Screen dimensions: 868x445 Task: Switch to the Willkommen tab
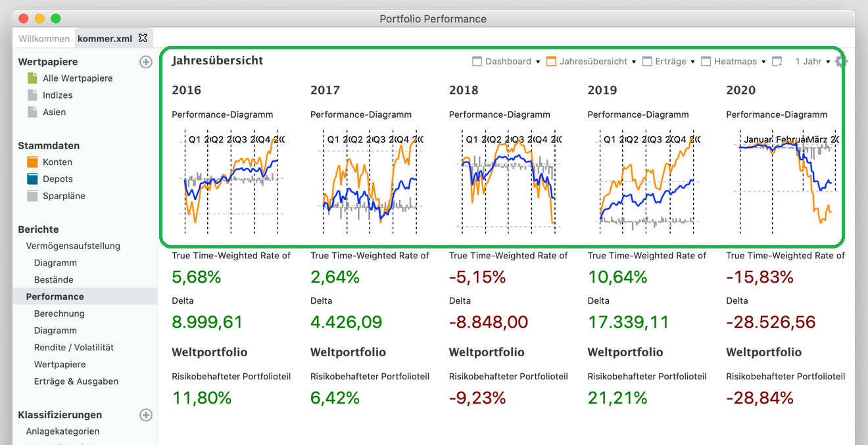pyautogui.click(x=44, y=39)
